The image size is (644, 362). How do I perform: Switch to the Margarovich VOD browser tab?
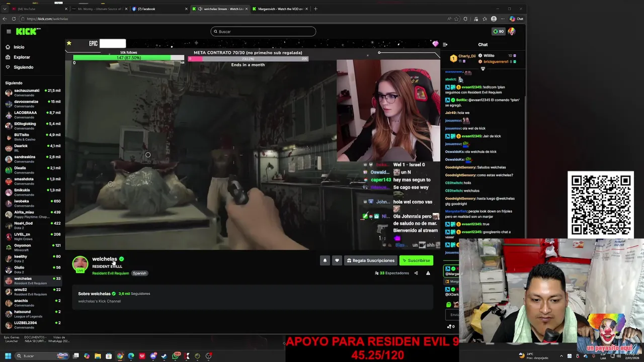pyautogui.click(x=280, y=9)
